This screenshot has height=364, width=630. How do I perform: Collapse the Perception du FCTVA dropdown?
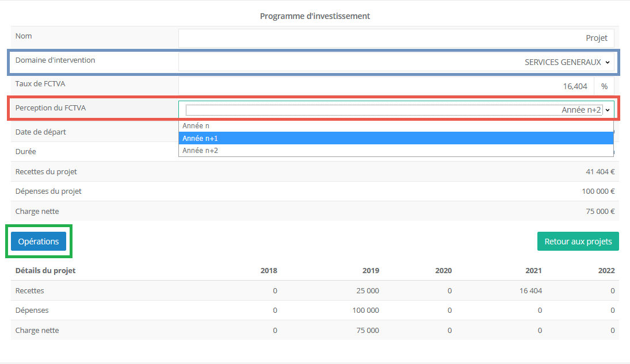point(396,110)
